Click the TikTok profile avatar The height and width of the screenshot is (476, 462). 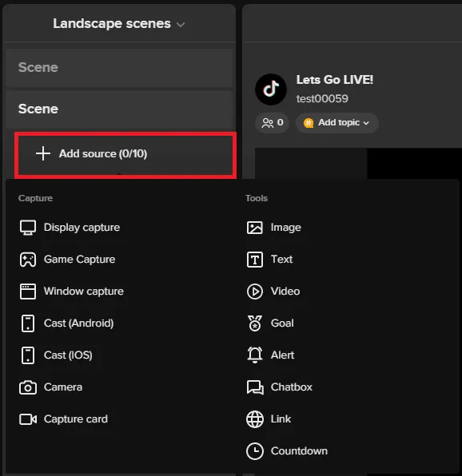tap(271, 89)
